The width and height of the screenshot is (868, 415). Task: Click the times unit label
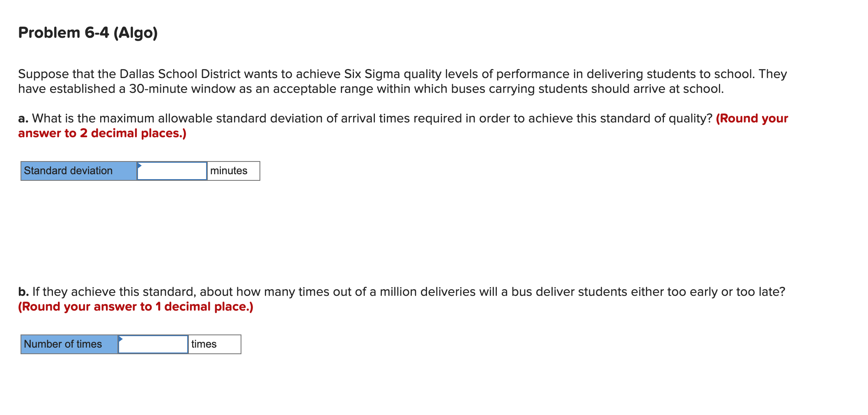[x=204, y=344]
